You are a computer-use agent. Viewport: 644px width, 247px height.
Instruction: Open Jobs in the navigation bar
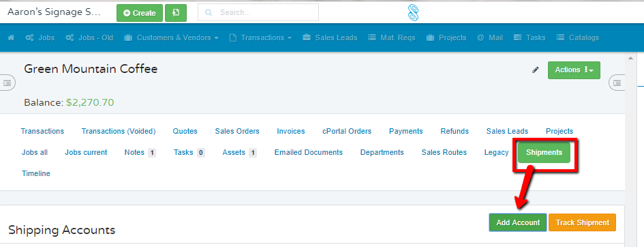click(40, 38)
